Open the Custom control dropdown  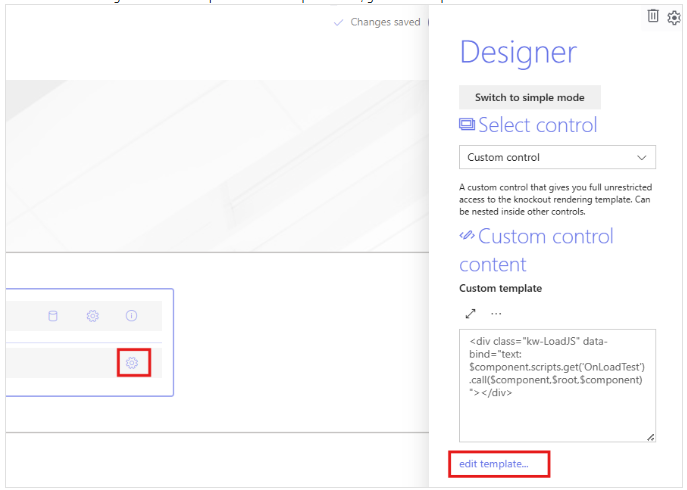(x=557, y=157)
